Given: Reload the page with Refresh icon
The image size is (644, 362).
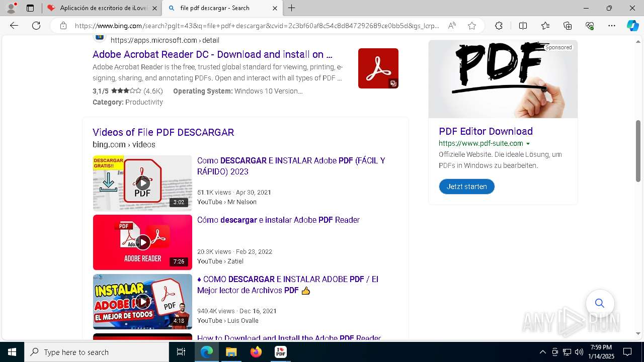Looking at the screenshot, I should [x=36, y=26].
